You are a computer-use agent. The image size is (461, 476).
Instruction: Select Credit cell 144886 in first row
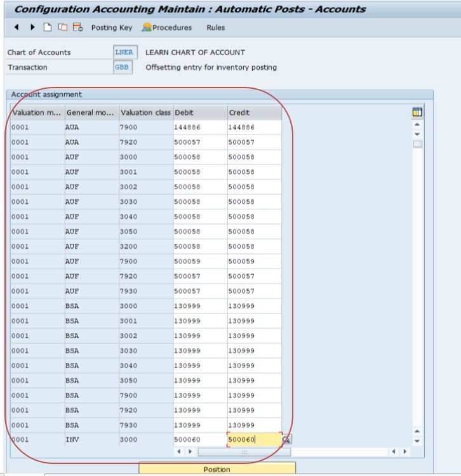tap(255, 127)
